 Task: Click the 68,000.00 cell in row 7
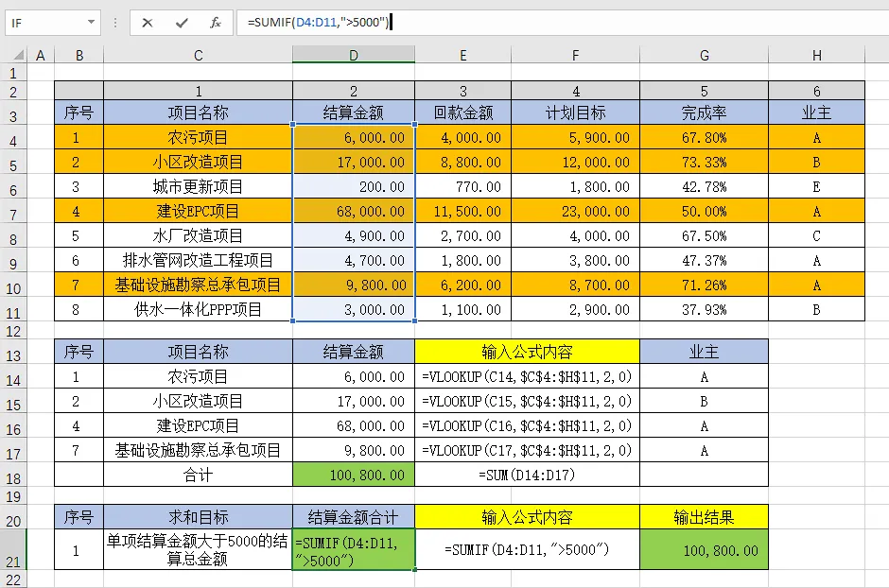coord(354,212)
